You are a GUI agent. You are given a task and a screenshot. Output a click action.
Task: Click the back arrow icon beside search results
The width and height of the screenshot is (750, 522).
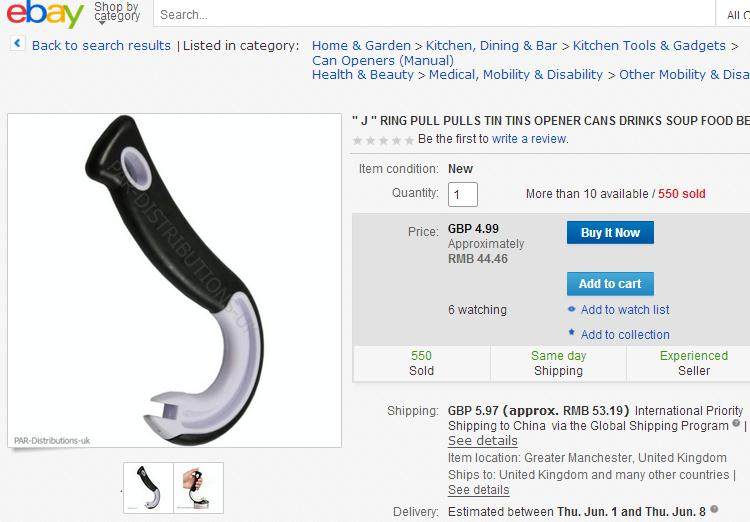(17, 44)
